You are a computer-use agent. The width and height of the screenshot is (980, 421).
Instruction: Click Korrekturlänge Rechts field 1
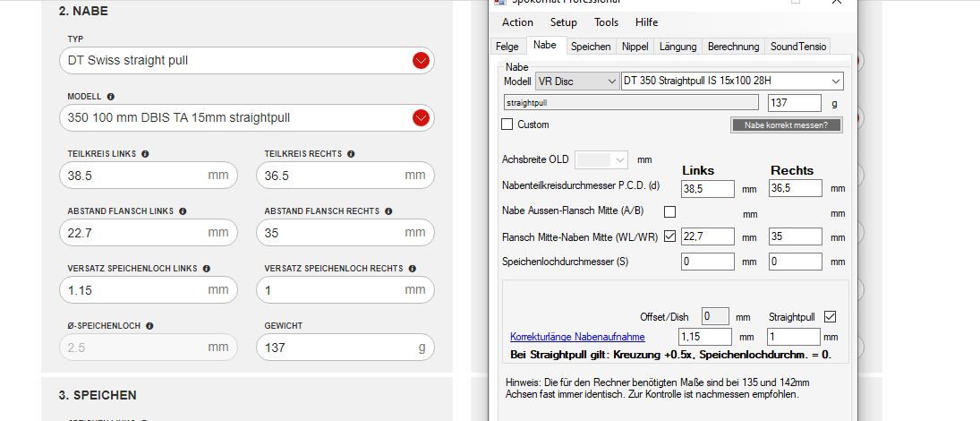pos(793,337)
